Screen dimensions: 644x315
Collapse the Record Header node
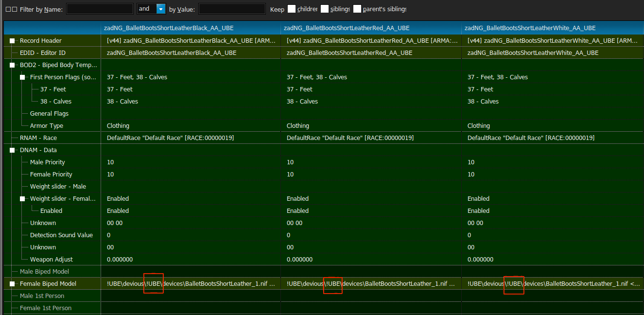pos(12,41)
